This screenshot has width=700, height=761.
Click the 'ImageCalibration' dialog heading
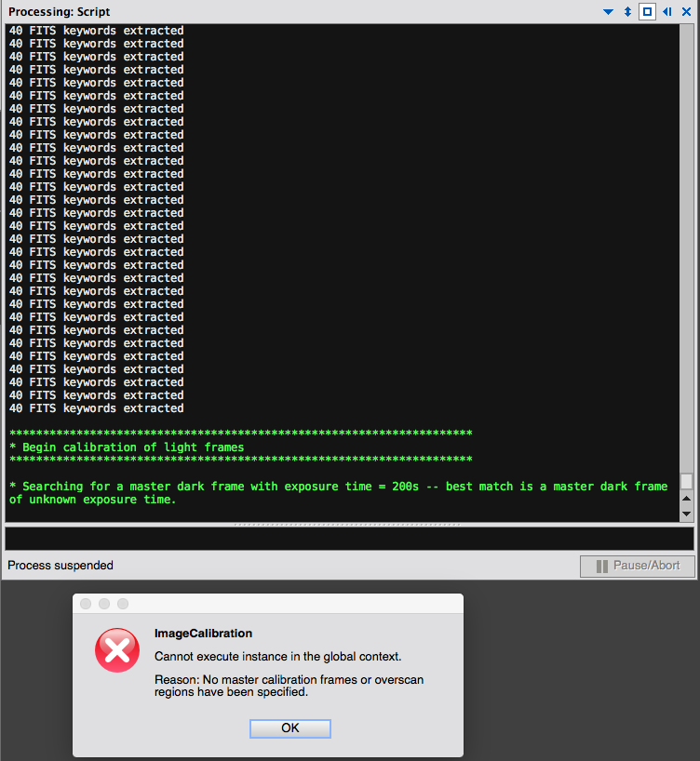203,634
